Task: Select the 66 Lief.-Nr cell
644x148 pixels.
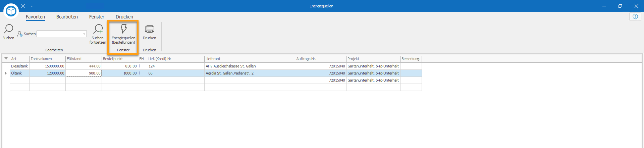Action: click(176, 73)
